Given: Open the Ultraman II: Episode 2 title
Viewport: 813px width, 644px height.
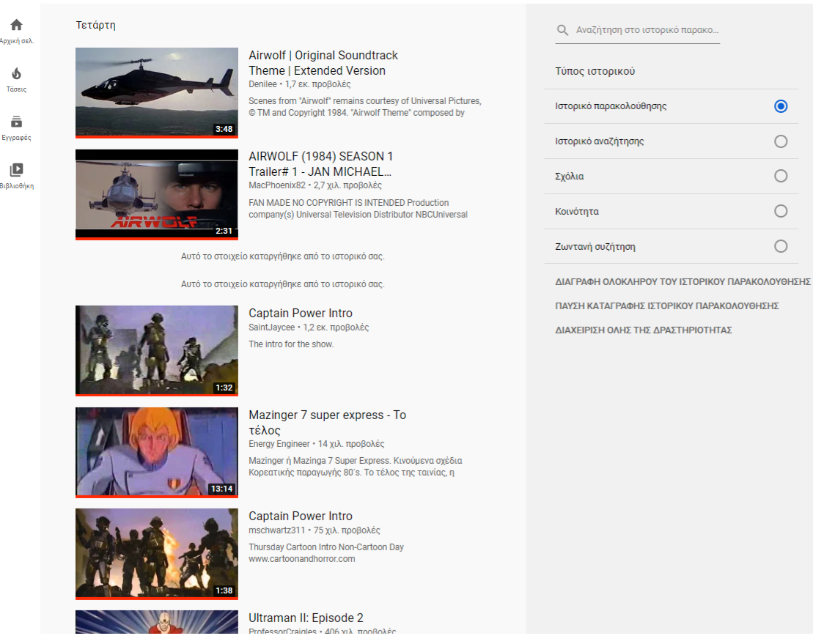Looking at the screenshot, I should coord(306,618).
